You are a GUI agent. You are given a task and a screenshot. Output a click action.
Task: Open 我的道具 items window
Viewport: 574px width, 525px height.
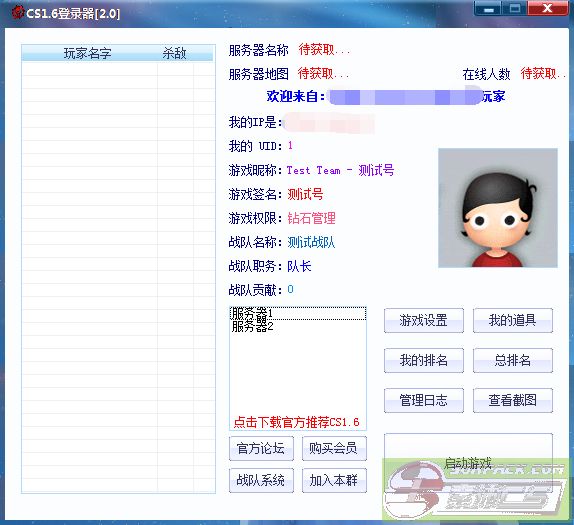point(512,320)
